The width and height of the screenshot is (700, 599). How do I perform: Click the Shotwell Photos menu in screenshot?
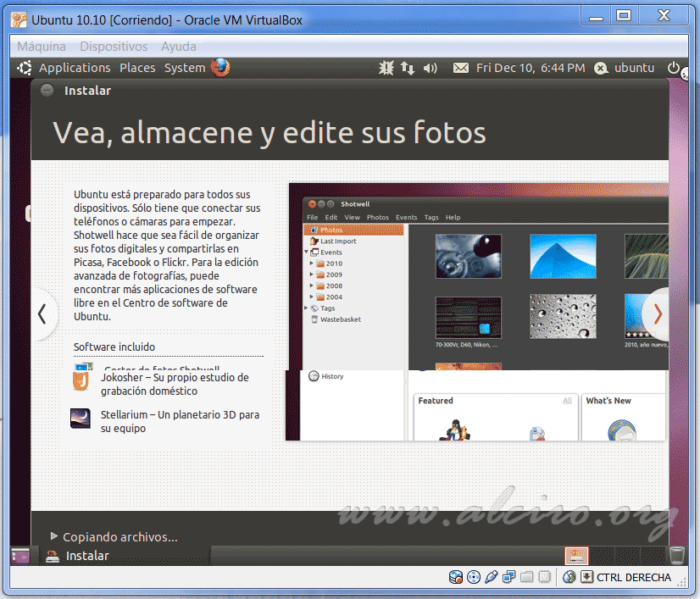pos(378,218)
